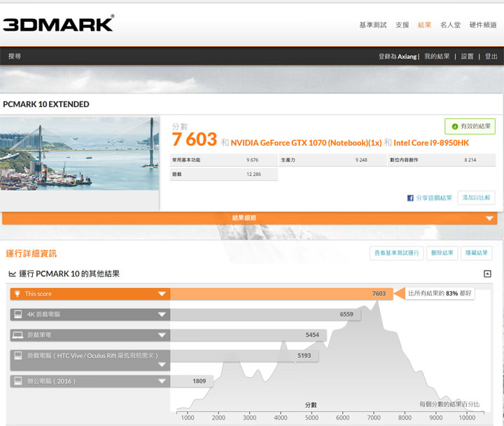Expand the 辦公電腦 (2016) dropdown arrow
Viewport: 504px width, 426px height.
162,381
